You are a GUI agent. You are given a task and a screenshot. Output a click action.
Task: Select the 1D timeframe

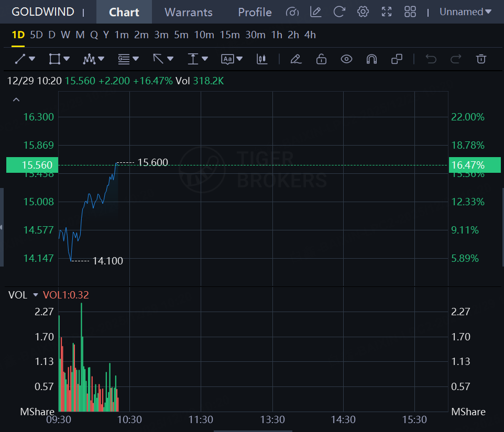pyautogui.click(x=18, y=35)
